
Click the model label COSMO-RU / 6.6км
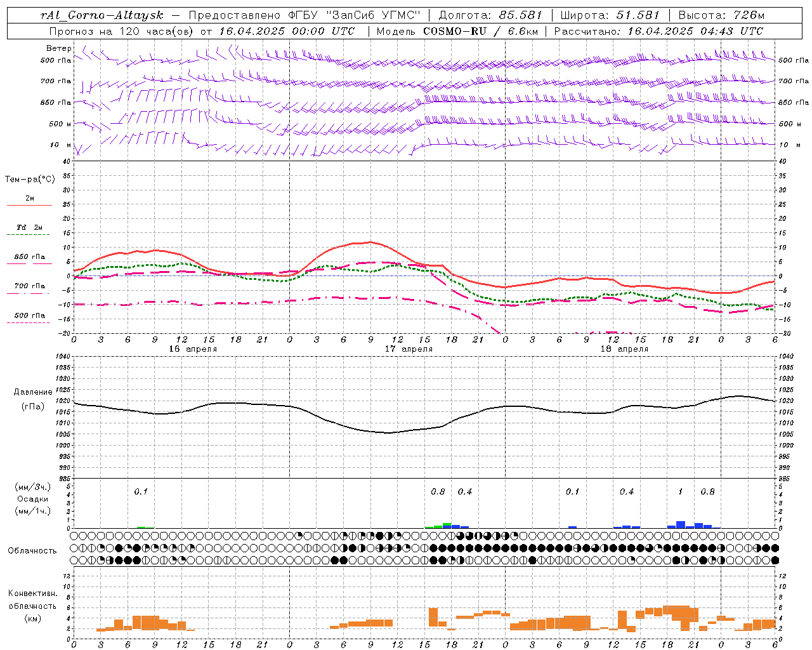click(x=479, y=31)
